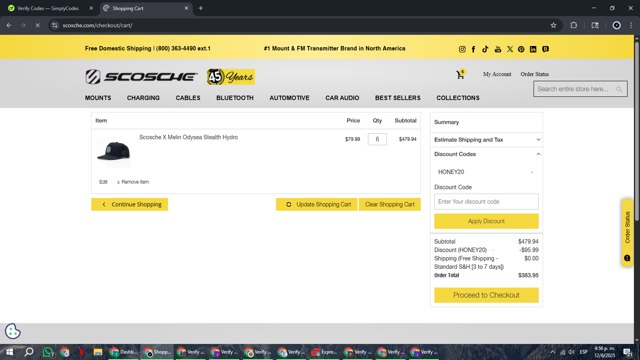Bookmark this page with star icon
640x360 pixels.
(553, 25)
